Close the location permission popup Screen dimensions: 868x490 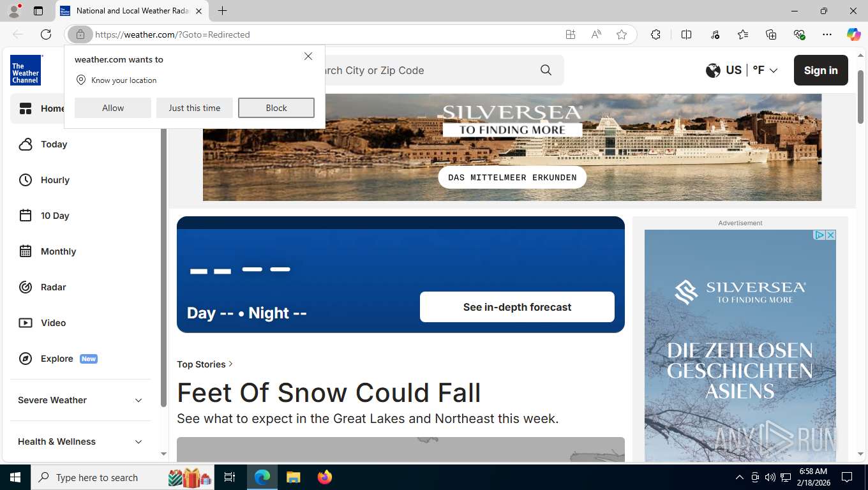308,56
